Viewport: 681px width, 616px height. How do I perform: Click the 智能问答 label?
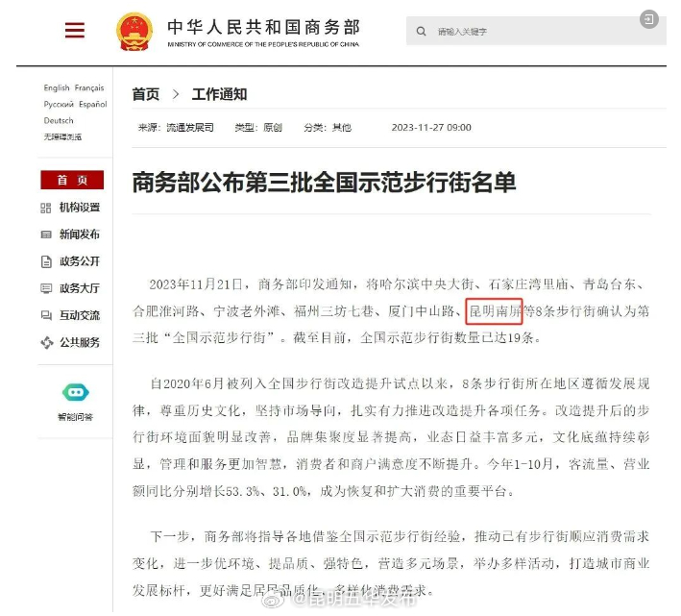tap(76, 417)
